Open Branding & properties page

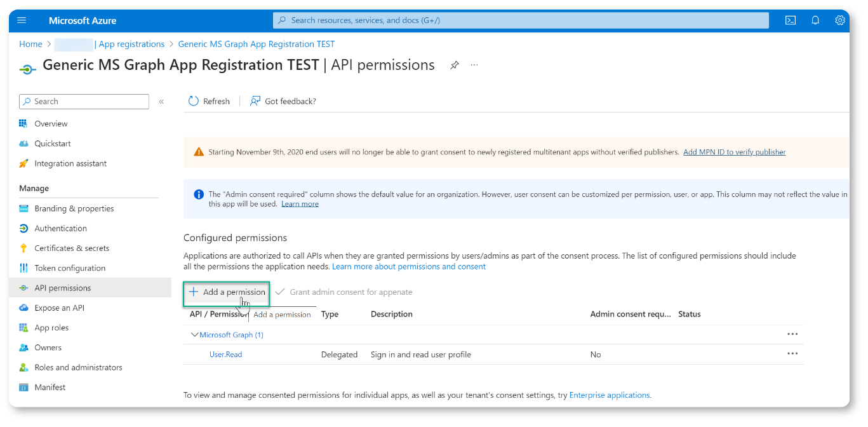point(74,208)
